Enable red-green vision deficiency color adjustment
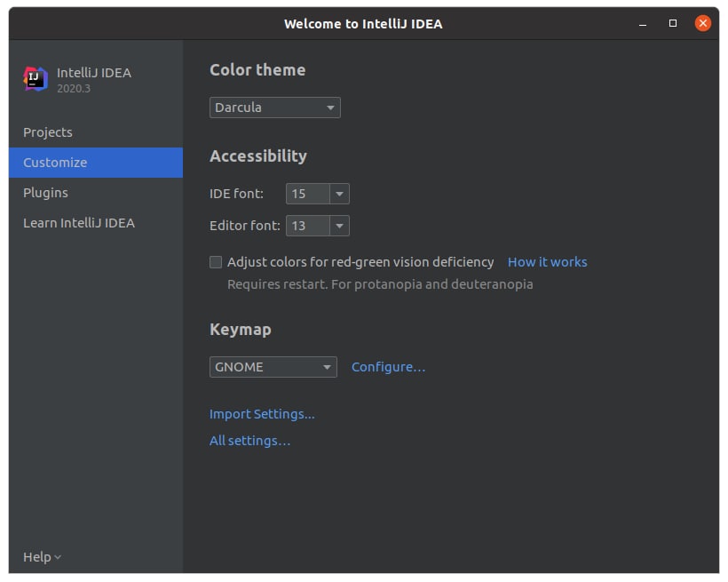This screenshot has width=728, height=582. pos(216,262)
